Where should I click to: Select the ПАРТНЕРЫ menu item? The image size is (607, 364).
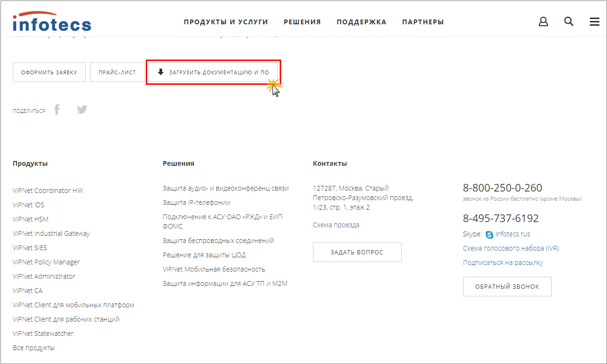(423, 22)
